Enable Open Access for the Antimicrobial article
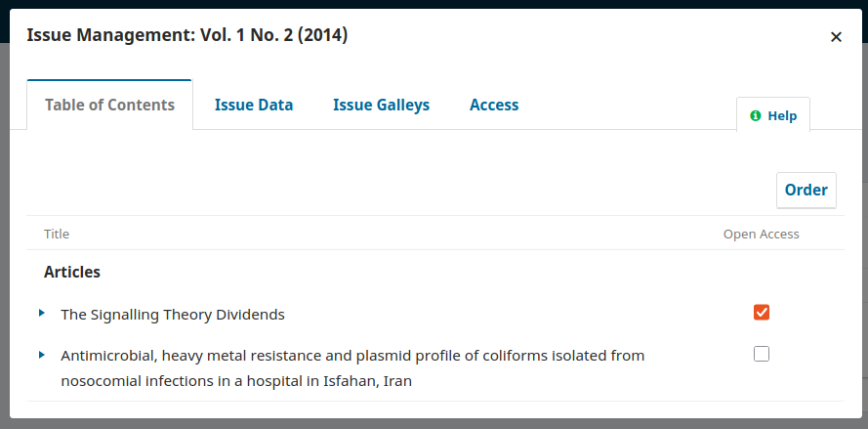The image size is (868, 429). coord(762,354)
